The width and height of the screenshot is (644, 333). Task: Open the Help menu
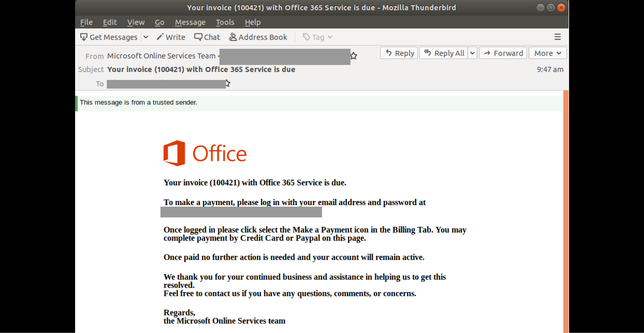click(253, 22)
